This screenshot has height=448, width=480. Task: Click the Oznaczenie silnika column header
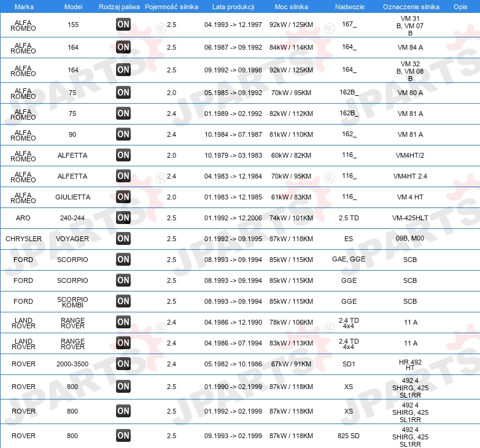tap(411, 7)
